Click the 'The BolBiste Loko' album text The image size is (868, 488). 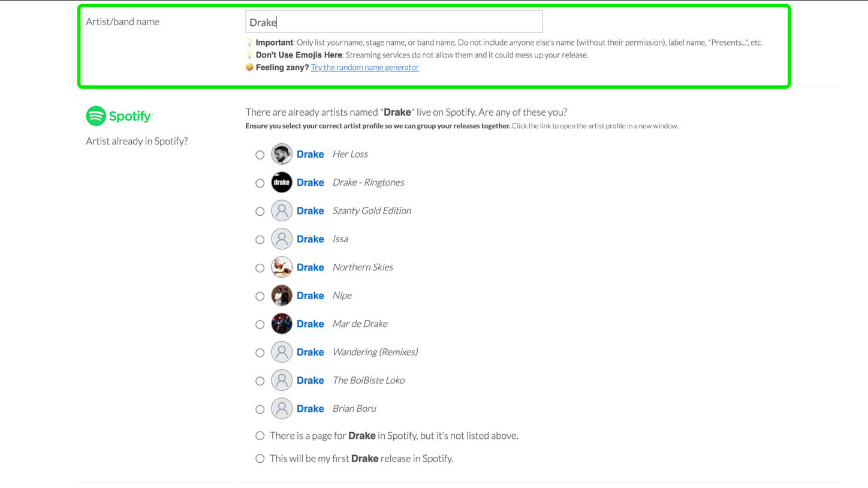pos(369,380)
